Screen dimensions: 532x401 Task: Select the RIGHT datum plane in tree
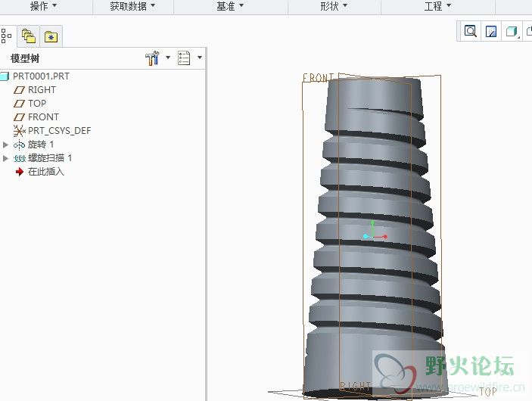pyautogui.click(x=42, y=90)
